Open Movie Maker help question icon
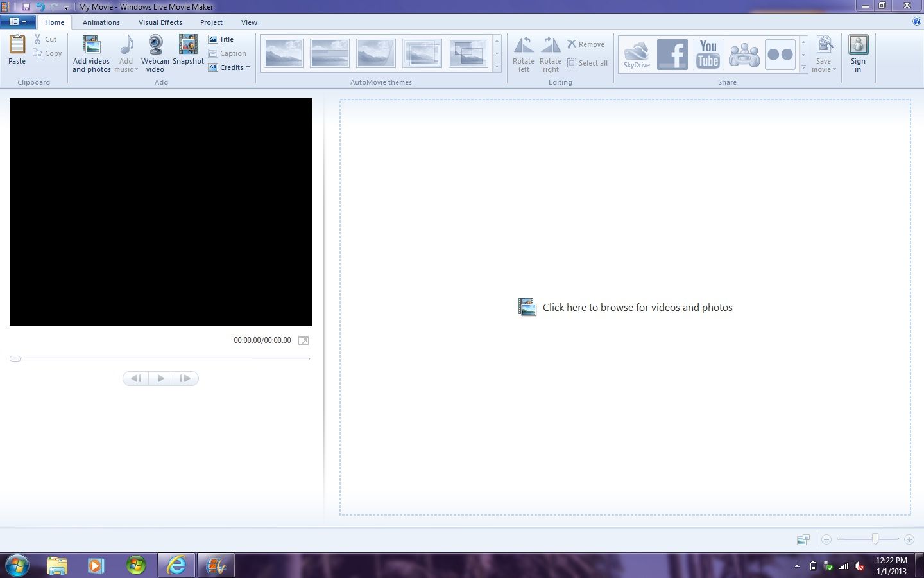 coord(916,22)
